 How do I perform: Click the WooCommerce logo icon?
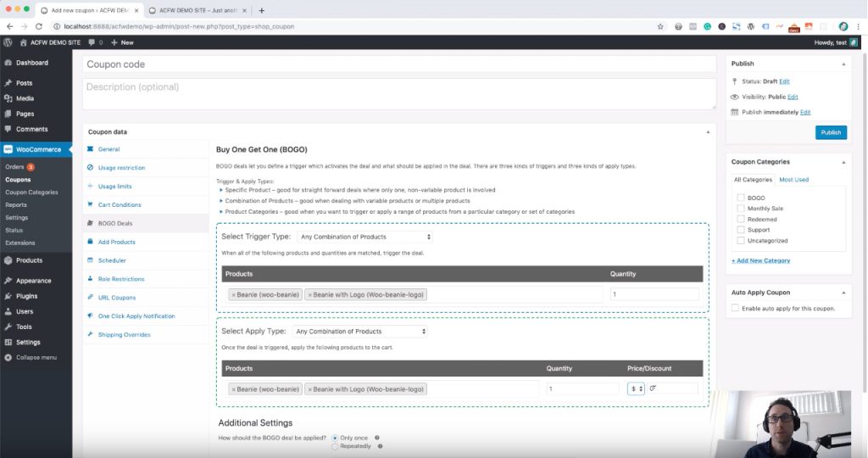[x=8, y=149]
